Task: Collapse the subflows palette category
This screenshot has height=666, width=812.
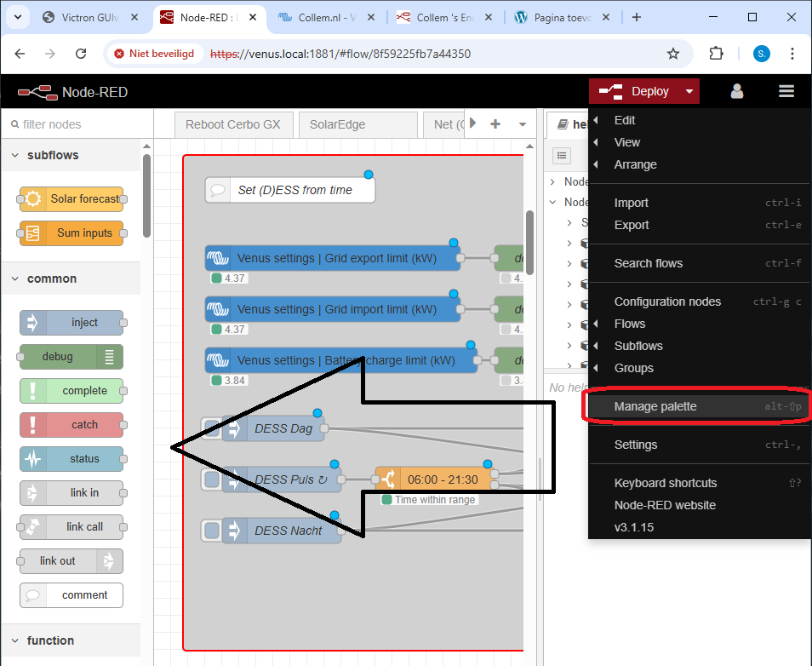Action: coord(15,155)
